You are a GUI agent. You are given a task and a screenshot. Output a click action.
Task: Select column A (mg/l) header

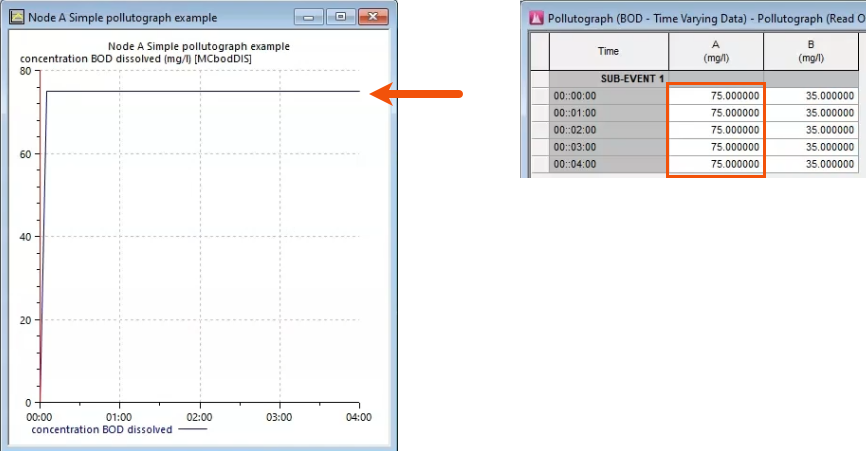pyautogui.click(x=716, y=51)
